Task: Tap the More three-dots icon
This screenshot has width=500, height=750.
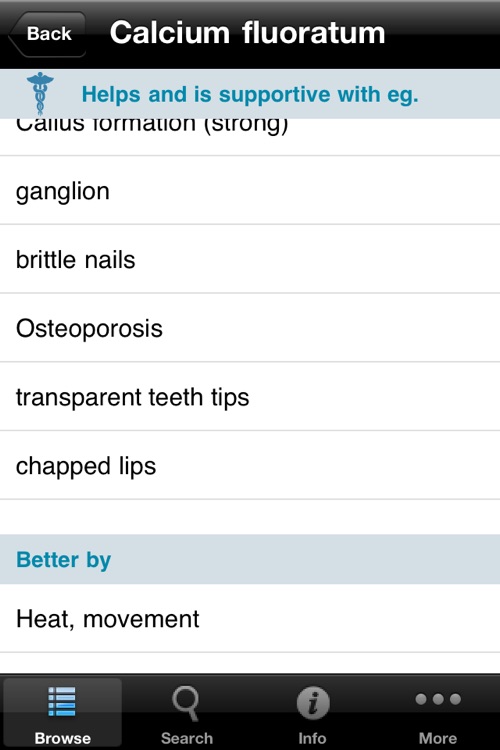Action: pyautogui.click(x=438, y=699)
